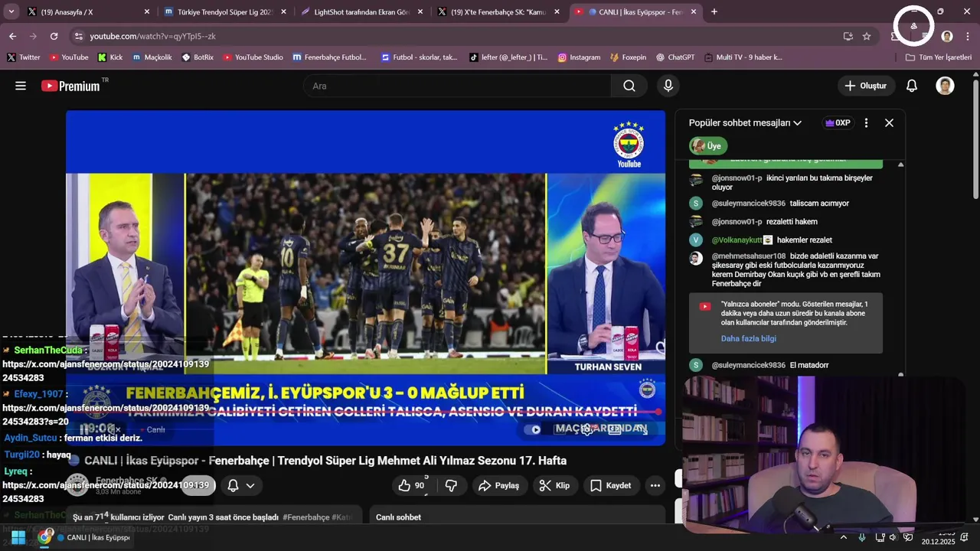Open the Daha fazla bilgi link

(x=748, y=338)
